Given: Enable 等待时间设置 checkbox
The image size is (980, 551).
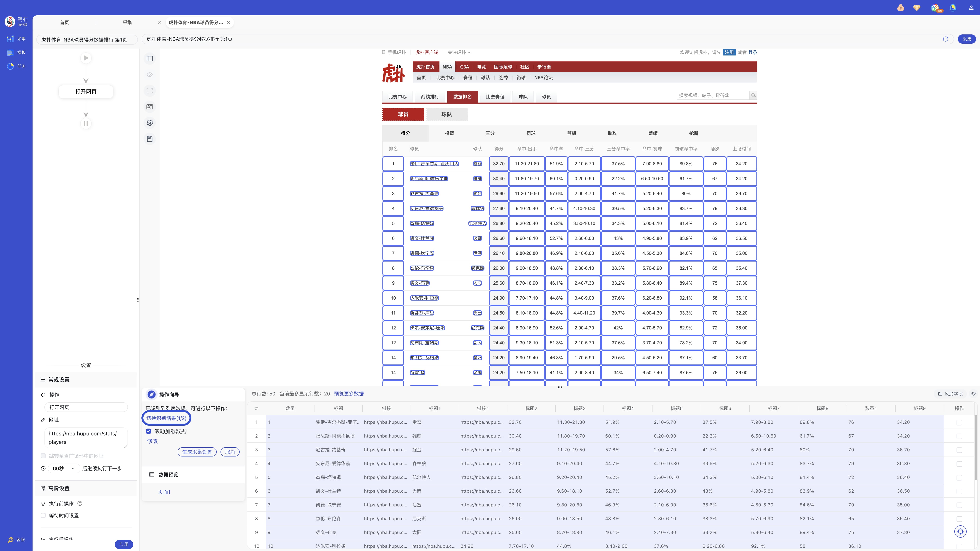Looking at the screenshot, I should pyautogui.click(x=43, y=516).
